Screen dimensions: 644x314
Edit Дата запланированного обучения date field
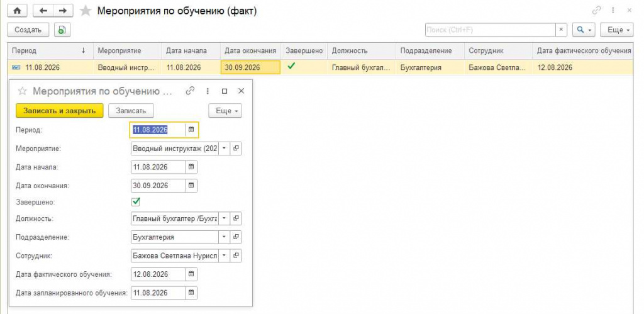[x=158, y=293]
